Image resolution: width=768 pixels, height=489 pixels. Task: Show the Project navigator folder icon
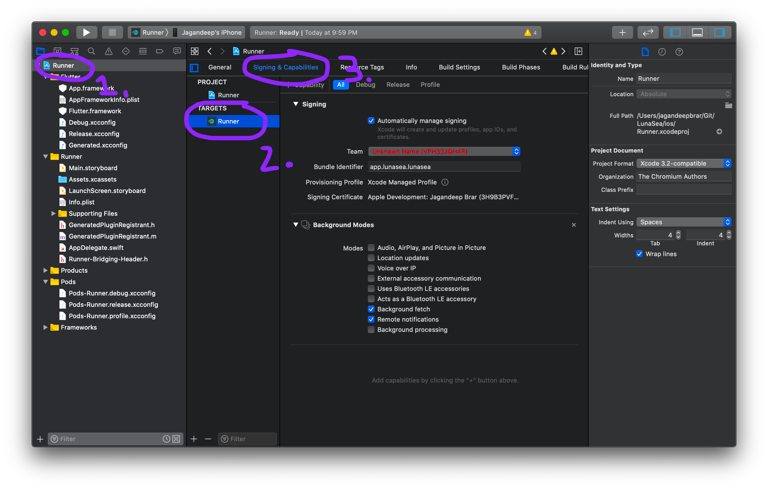click(41, 51)
